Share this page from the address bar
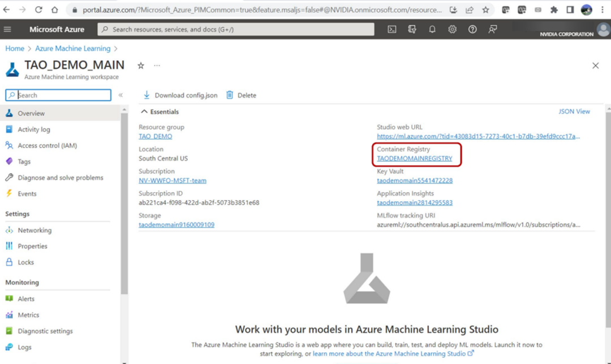The width and height of the screenshot is (611, 364). click(470, 10)
